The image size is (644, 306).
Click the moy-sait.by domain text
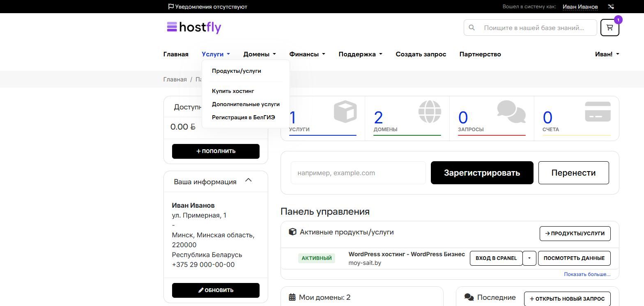[x=365, y=263]
